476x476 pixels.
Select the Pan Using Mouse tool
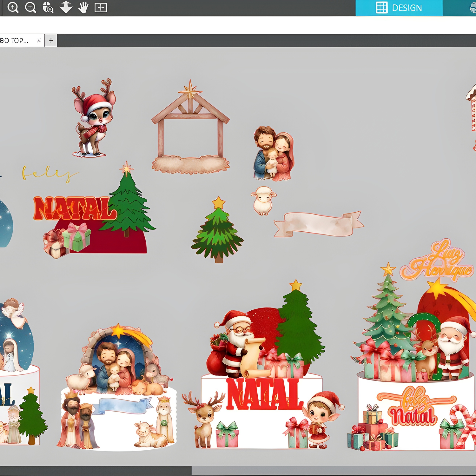83,7
